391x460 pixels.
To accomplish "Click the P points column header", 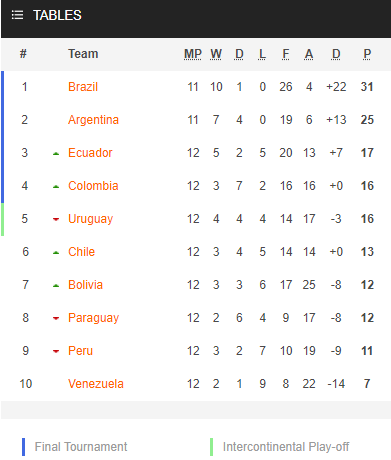I will (367, 54).
